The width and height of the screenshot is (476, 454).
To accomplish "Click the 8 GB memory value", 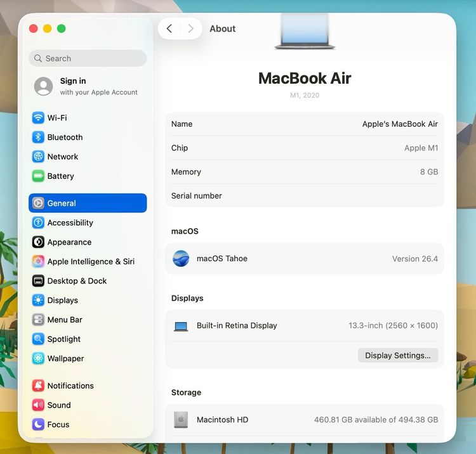I will [x=429, y=172].
